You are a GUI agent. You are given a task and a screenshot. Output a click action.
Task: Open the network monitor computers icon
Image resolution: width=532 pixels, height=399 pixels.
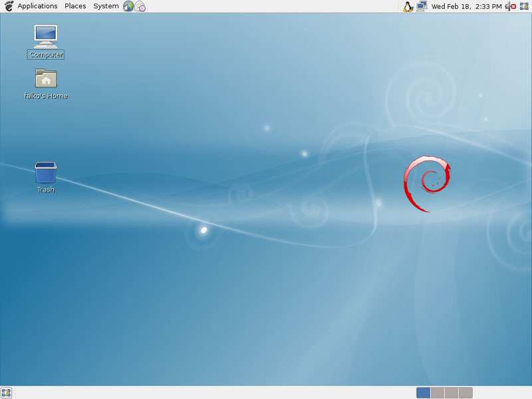[422, 6]
